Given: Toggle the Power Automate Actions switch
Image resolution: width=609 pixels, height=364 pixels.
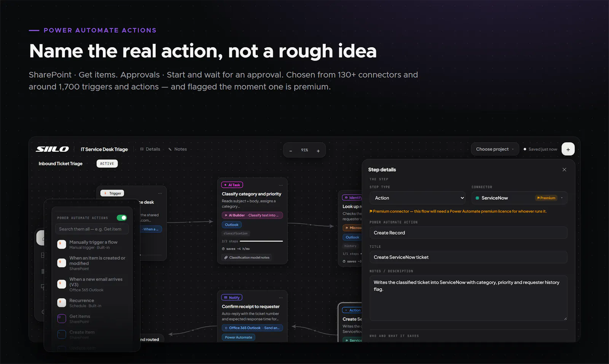Looking at the screenshot, I should (x=122, y=218).
